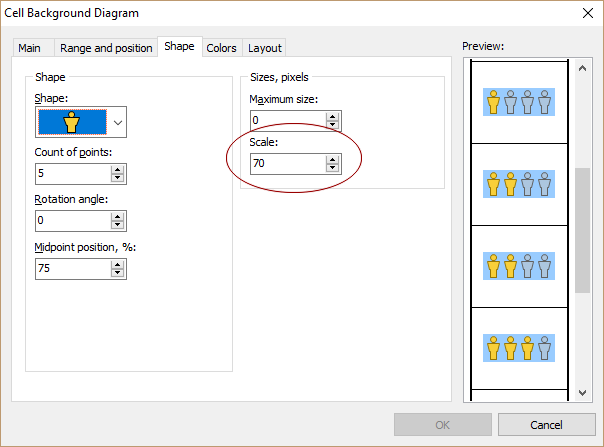
Task: Click the Maximum size input field
Action: point(285,120)
